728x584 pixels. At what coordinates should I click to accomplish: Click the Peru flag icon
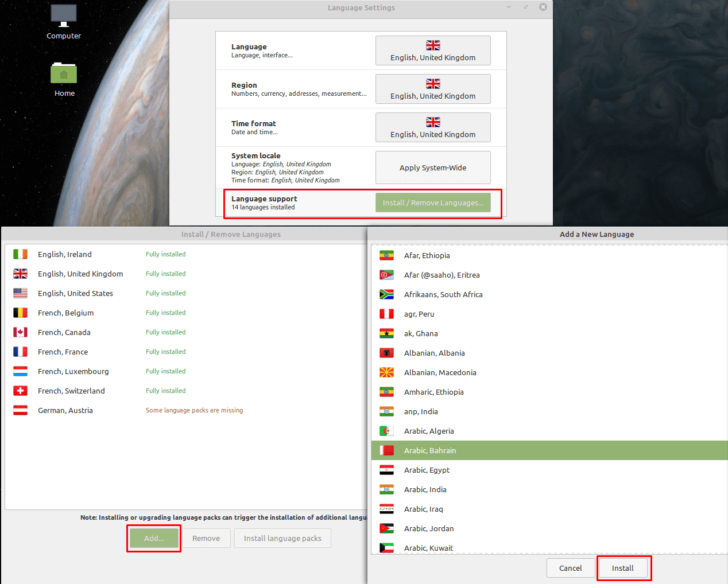(387, 314)
